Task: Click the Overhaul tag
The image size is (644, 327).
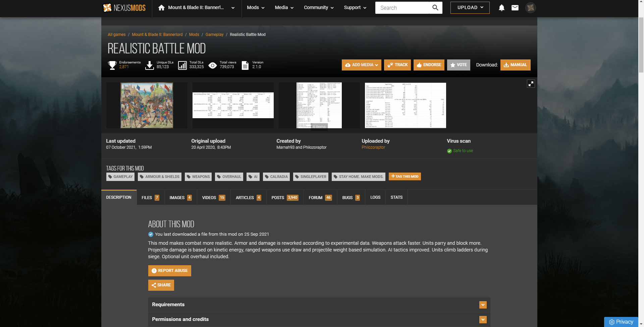Action: point(229,177)
